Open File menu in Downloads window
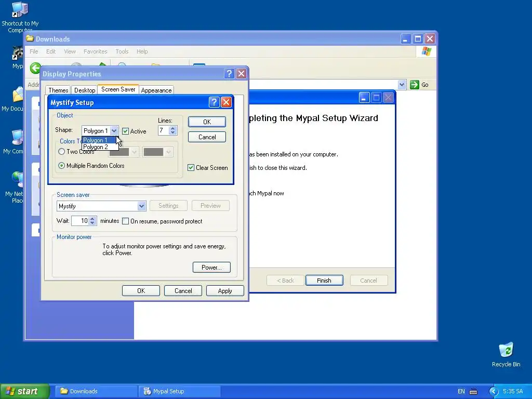This screenshot has height=399, width=532. click(x=34, y=51)
